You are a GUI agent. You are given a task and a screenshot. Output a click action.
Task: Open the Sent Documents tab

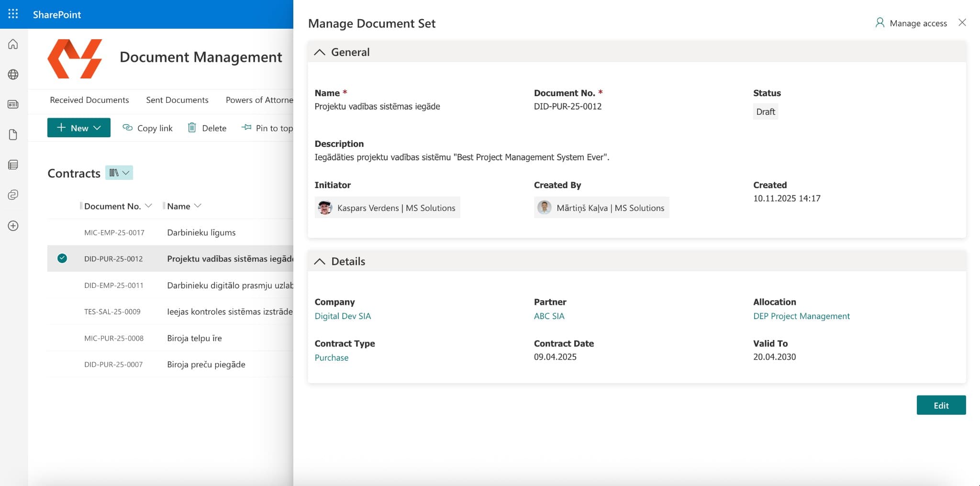click(x=177, y=100)
